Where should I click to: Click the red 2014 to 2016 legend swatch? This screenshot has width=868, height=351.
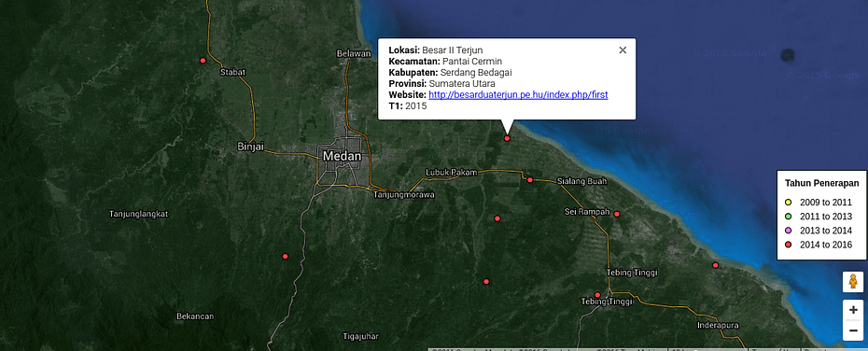pyautogui.click(x=789, y=245)
